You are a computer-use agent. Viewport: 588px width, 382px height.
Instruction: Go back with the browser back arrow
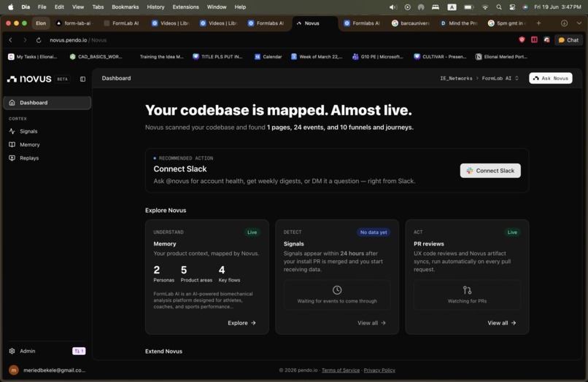pyautogui.click(x=10, y=40)
